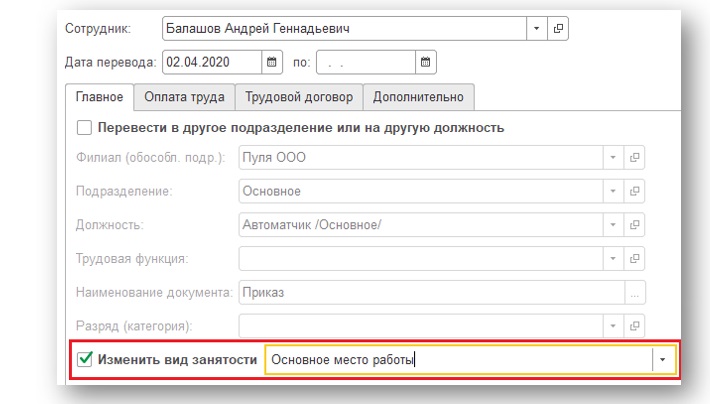Click the open-card icon next to Сотрудник field
710x404 pixels.
[x=559, y=29]
